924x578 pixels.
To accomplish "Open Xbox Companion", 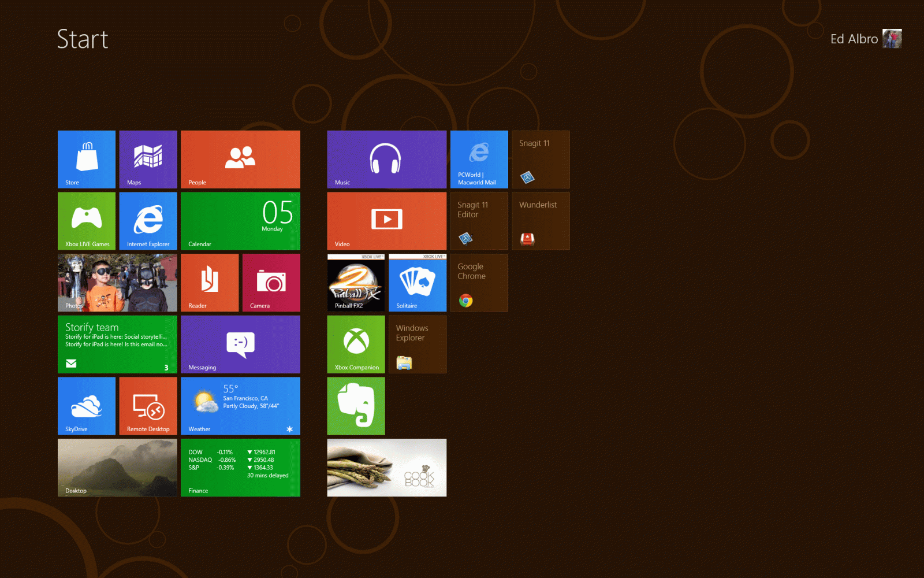I will [x=356, y=344].
